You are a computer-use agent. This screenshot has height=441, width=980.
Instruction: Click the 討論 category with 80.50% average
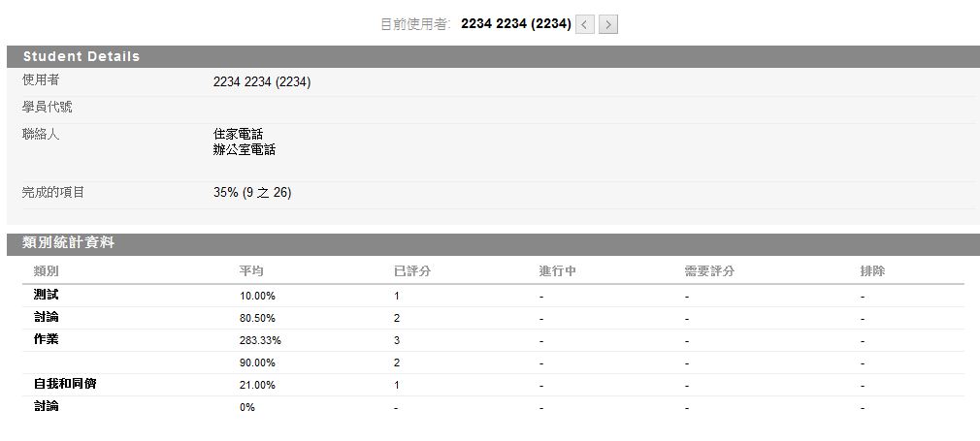click(47, 317)
